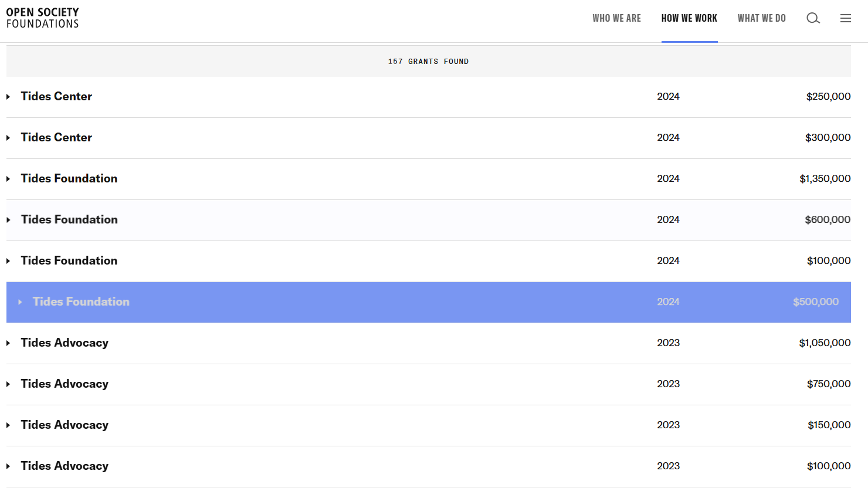The width and height of the screenshot is (868, 488).
Task: Expand the Tides Foundation $1,350,000 grant arrow
Action: 8,179
